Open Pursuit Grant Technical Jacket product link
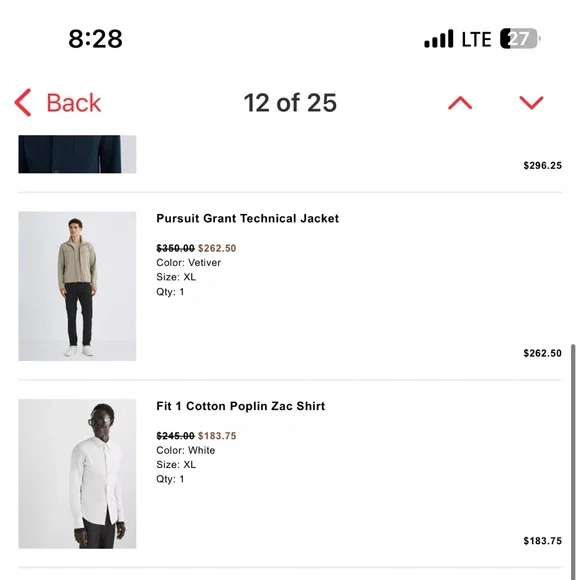Viewport: 580px width, 580px height. click(x=247, y=218)
